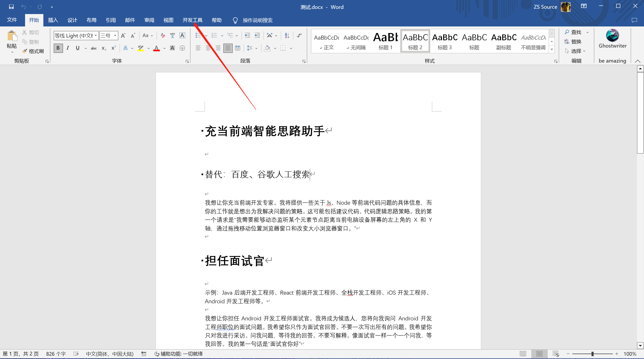Click the bullet list icon
The image size is (644, 359).
[x=198, y=35]
